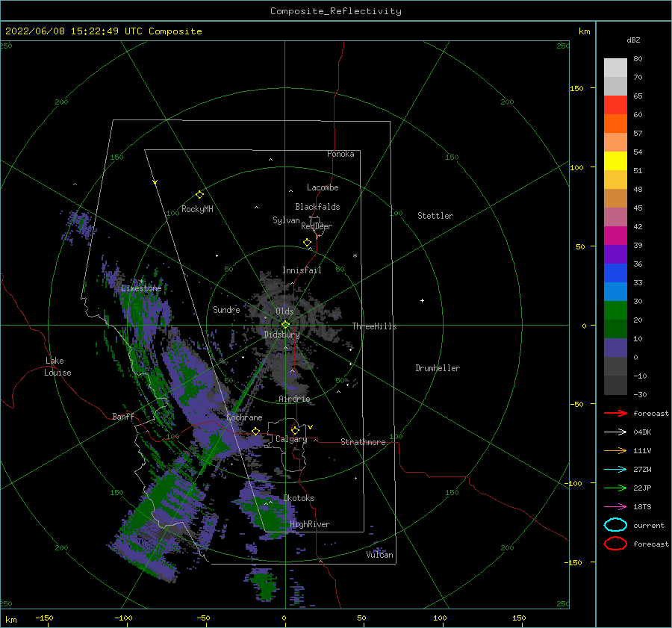
Task: Click the Innisfail town label
Action: click(x=302, y=270)
